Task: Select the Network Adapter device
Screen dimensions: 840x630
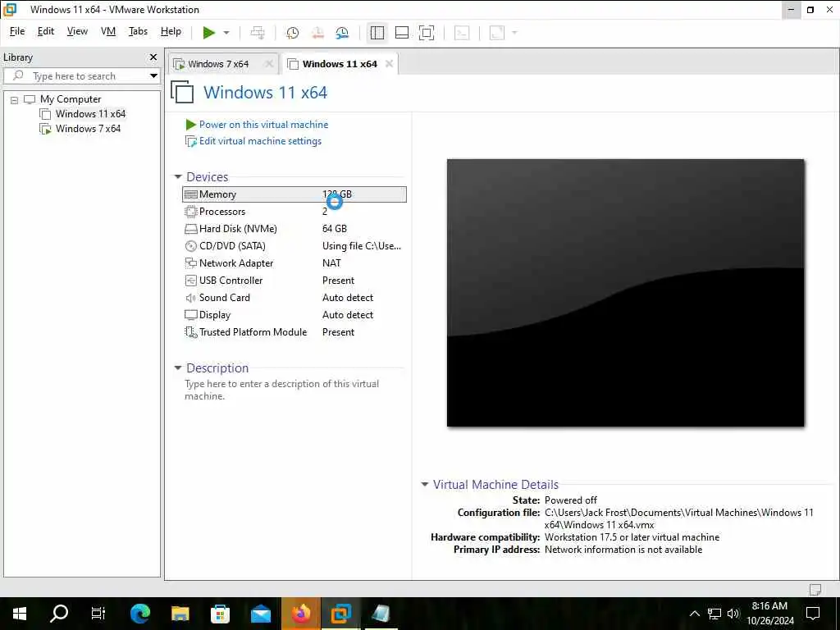Action: pos(294,263)
